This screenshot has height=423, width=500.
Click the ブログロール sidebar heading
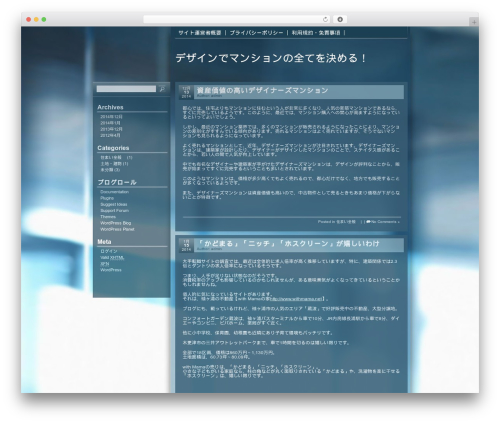tap(117, 182)
